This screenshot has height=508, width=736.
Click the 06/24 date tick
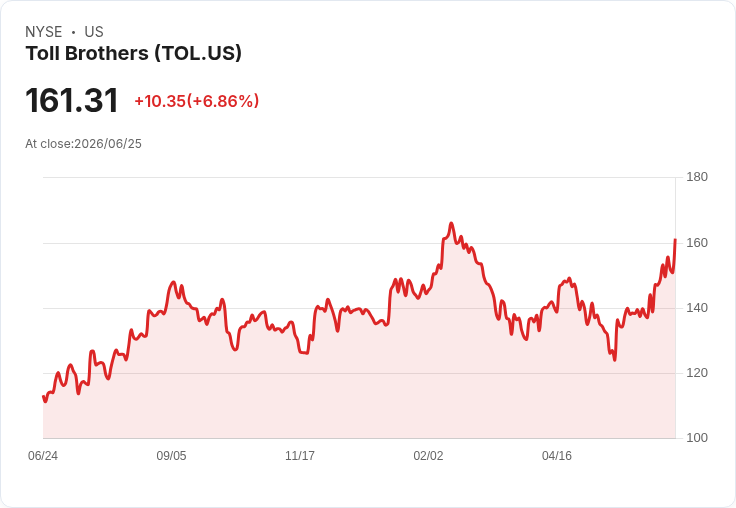tap(43, 456)
